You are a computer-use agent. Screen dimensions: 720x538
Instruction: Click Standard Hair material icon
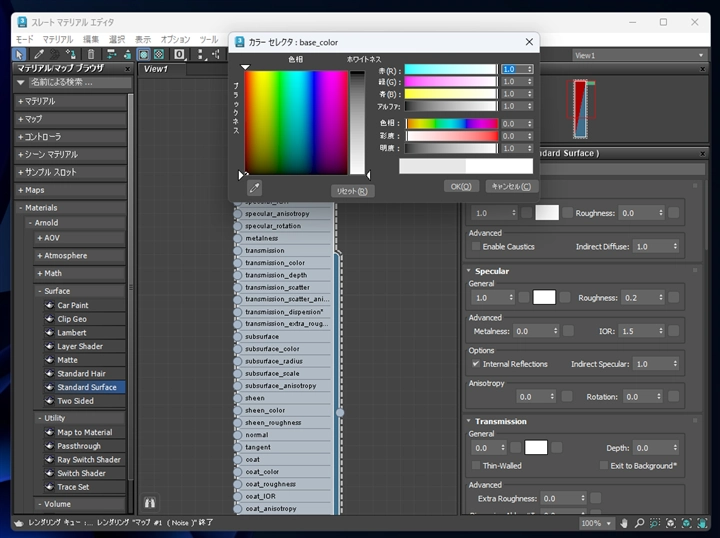[x=50, y=373]
